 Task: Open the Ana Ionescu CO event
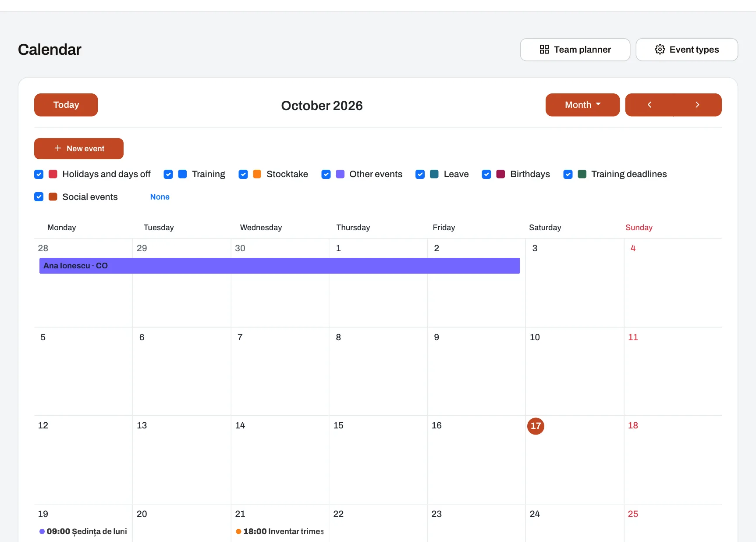[x=280, y=266]
